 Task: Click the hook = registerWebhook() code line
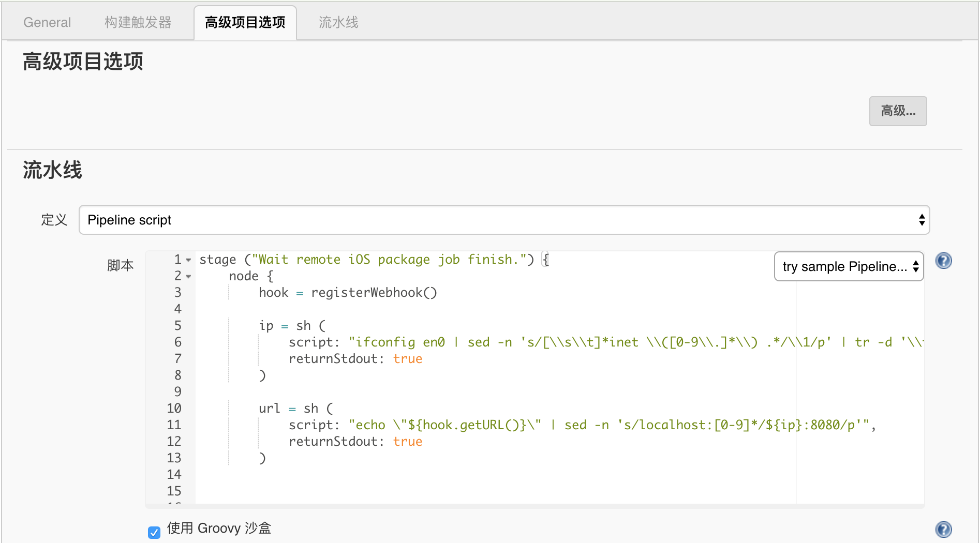pyautogui.click(x=348, y=293)
